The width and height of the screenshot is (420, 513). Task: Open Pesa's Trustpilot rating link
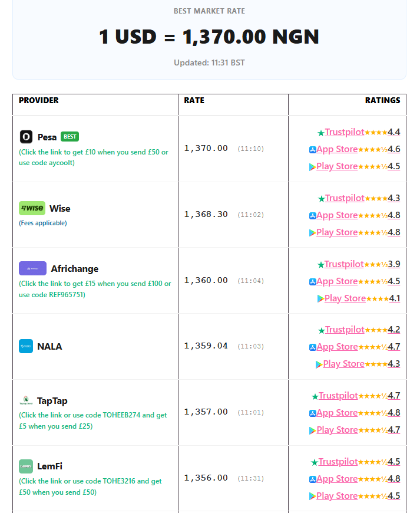[344, 132]
